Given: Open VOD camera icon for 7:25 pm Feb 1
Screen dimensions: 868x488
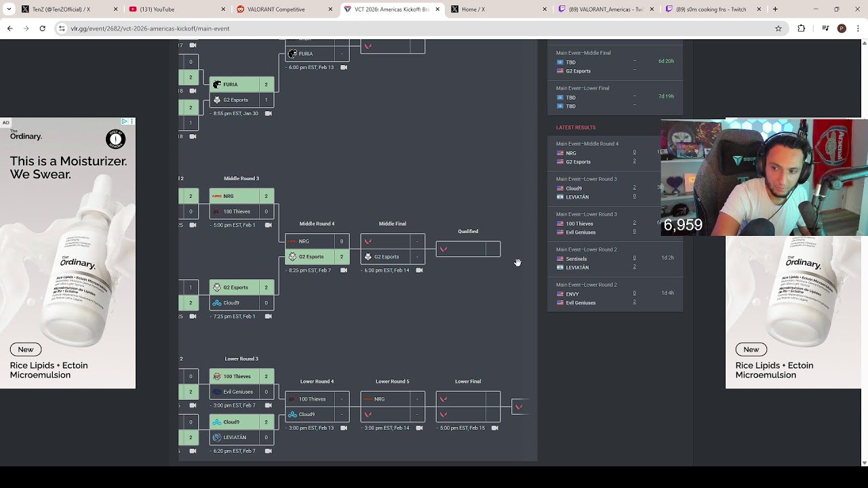Looking at the screenshot, I should [269, 316].
